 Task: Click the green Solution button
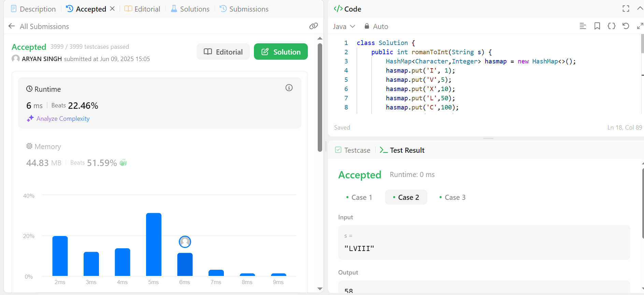281,52
